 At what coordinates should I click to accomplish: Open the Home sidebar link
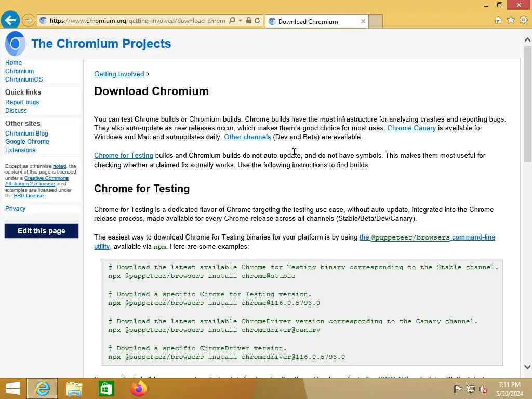(x=14, y=63)
